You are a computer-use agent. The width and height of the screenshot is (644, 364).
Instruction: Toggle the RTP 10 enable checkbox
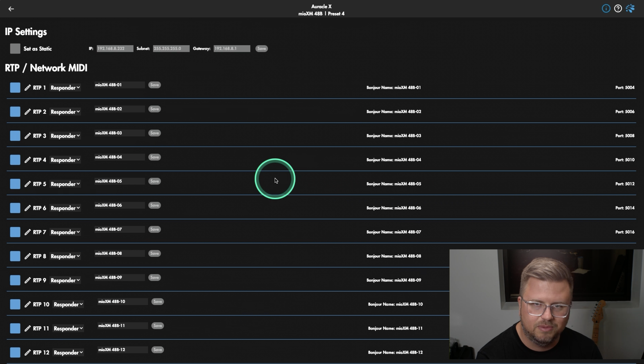click(15, 304)
